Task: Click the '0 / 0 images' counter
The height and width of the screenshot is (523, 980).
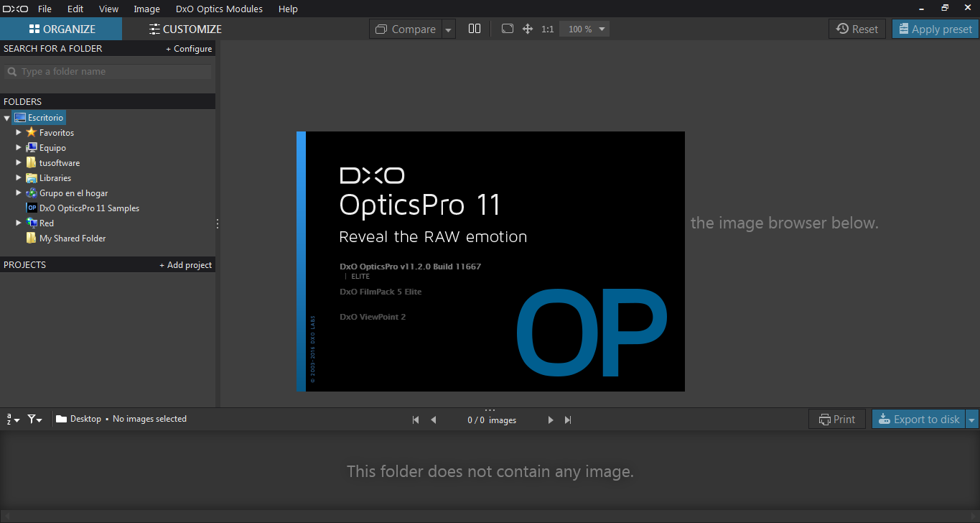Action: 492,420
